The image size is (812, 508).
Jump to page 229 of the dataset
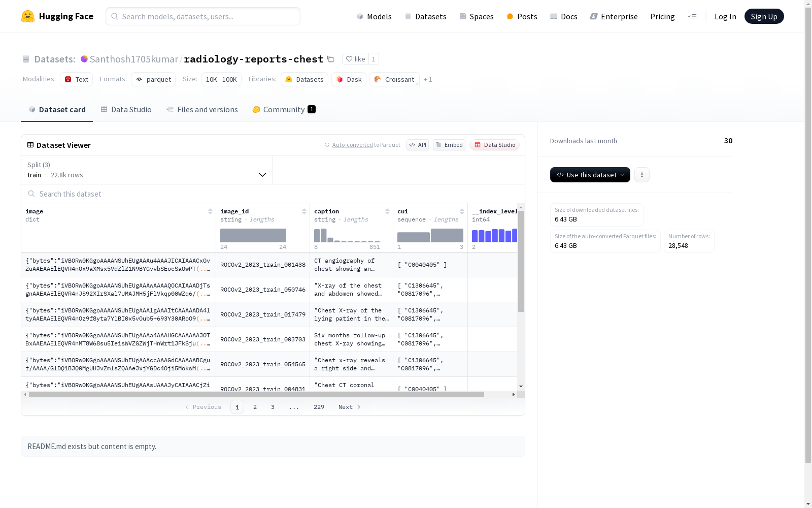319,407
